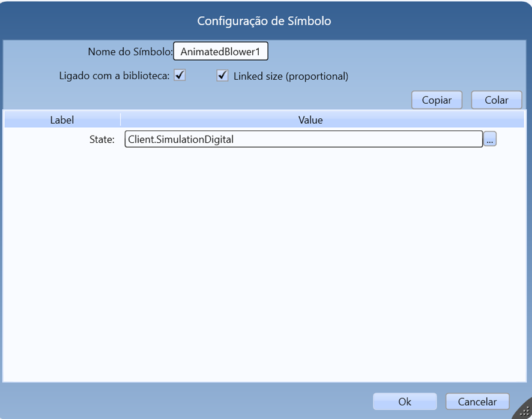Click the resize grip in dialog corner
This screenshot has height=419, width=532.
pyautogui.click(x=524, y=411)
